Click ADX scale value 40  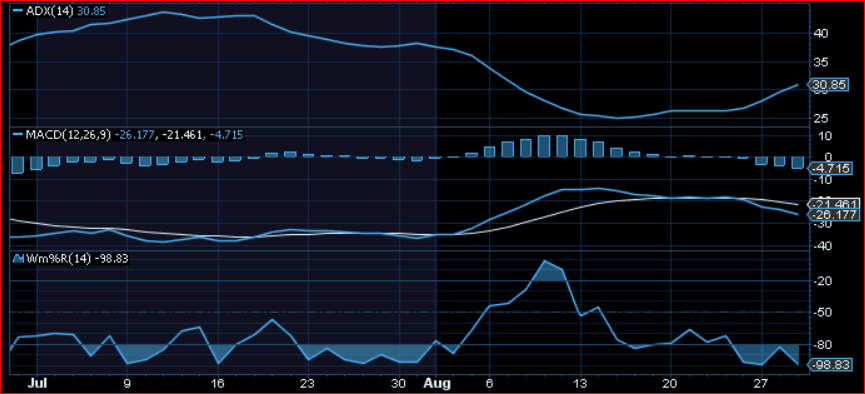[820, 33]
